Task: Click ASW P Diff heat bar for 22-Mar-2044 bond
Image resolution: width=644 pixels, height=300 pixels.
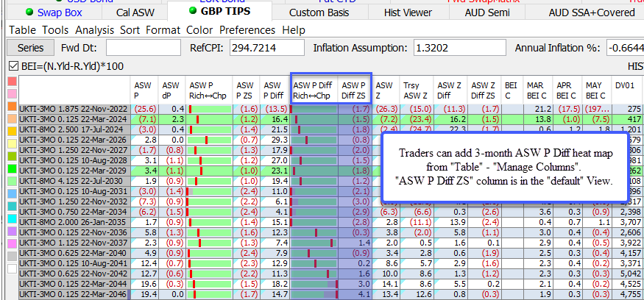Action: pos(314,284)
